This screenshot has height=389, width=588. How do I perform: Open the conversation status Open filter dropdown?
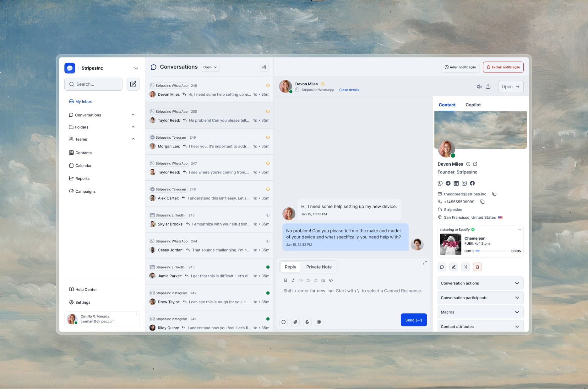tap(210, 67)
